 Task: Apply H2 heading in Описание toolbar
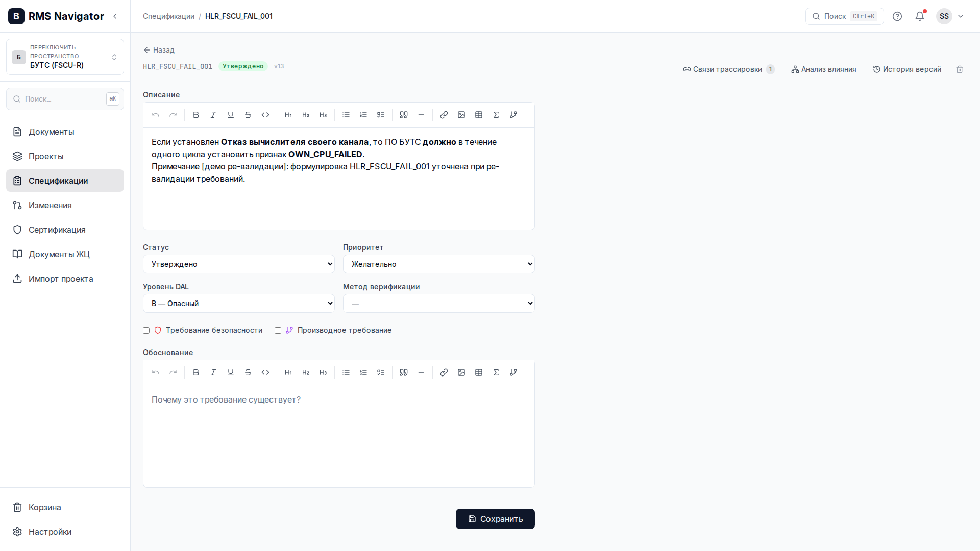pos(306,115)
